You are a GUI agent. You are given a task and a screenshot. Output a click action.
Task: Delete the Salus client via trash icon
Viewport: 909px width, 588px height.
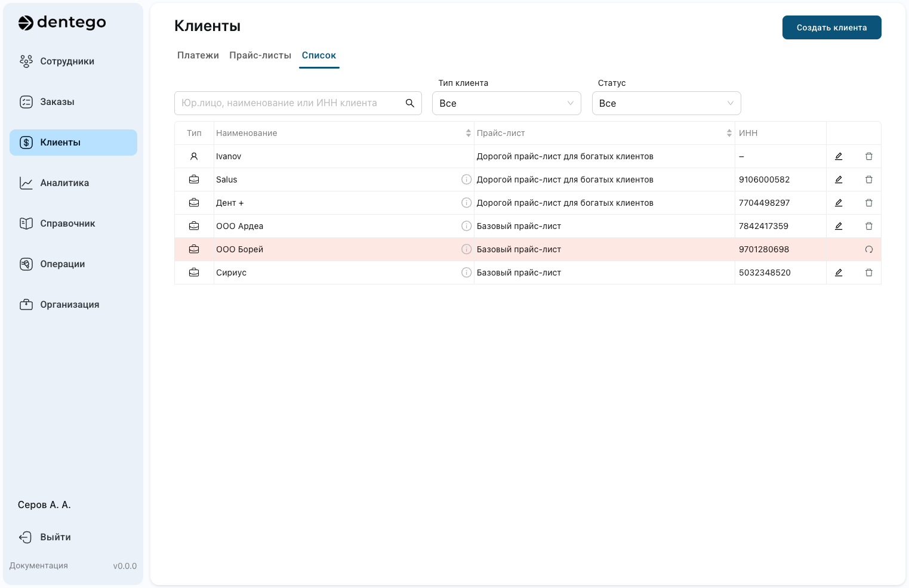click(869, 180)
